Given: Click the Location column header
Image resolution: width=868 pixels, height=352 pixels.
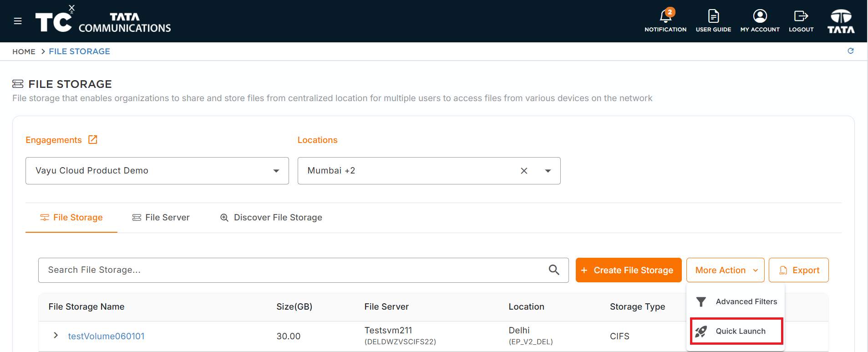Looking at the screenshot, I should coord(526,307).
